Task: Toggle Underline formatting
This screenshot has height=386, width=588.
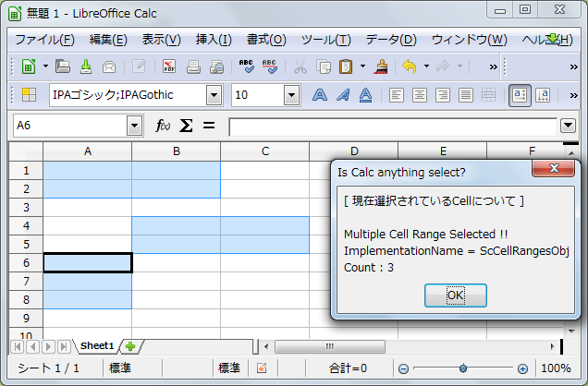Action: (x=365, y=95)
